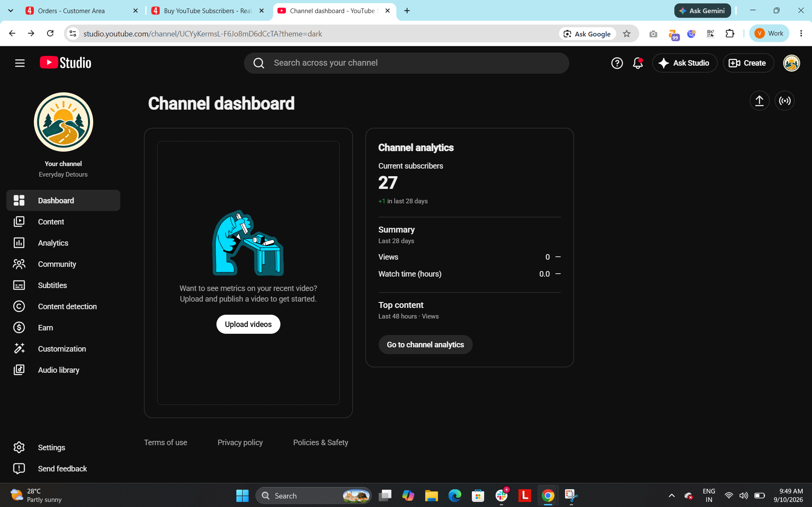Open channel Settings
Screen dimensions: 812x507
coord(63,447)
